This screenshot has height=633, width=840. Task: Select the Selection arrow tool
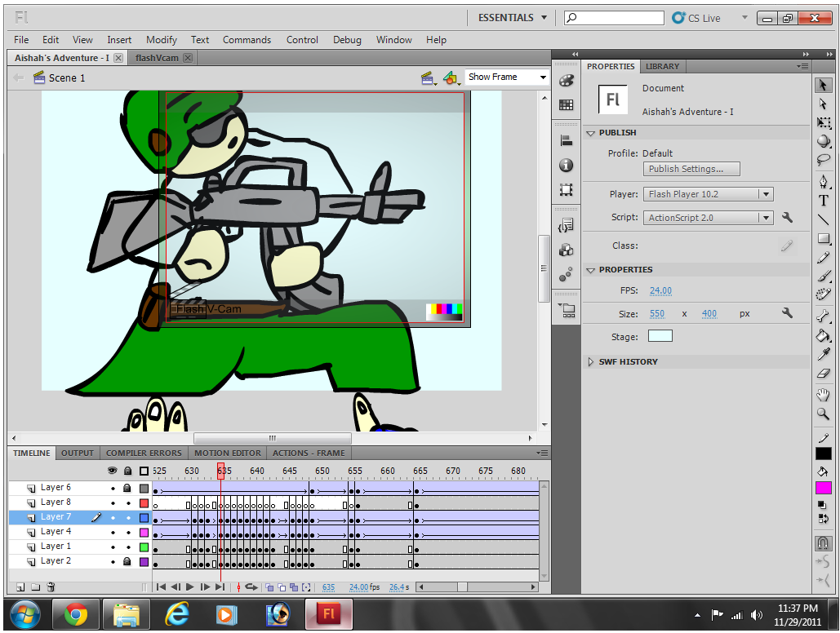[x=824, y=85]
